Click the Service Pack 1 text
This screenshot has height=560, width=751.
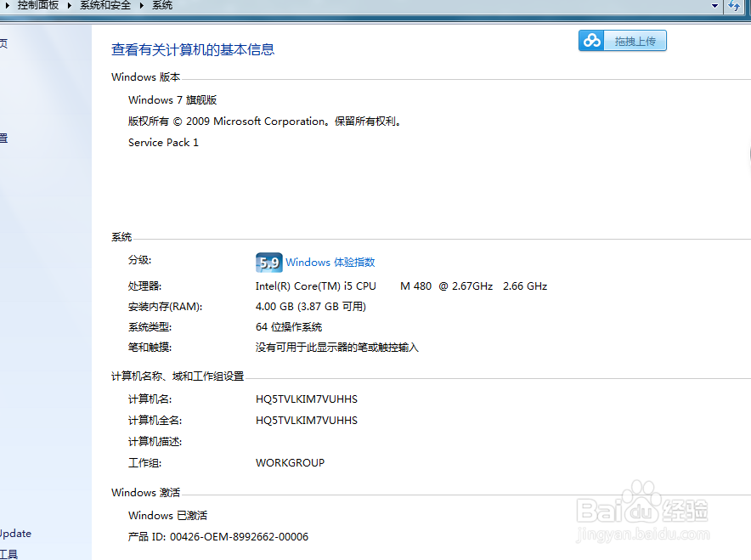click(163, 143)
